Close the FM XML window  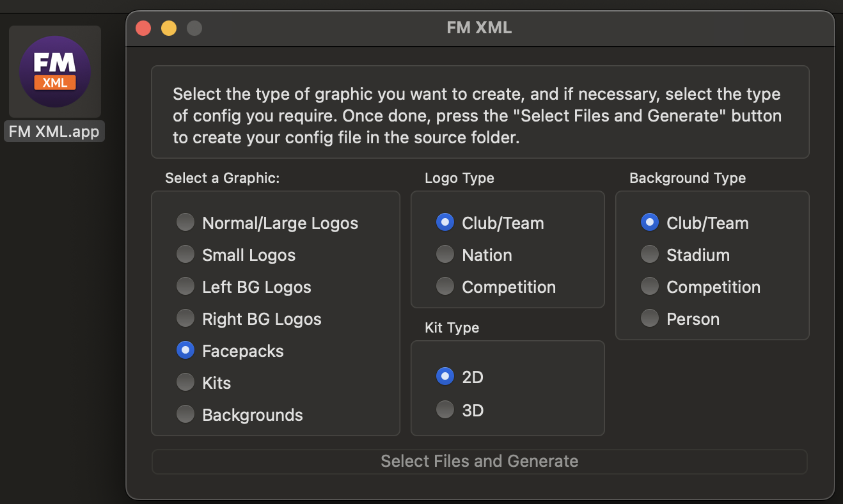click(143, 28)
